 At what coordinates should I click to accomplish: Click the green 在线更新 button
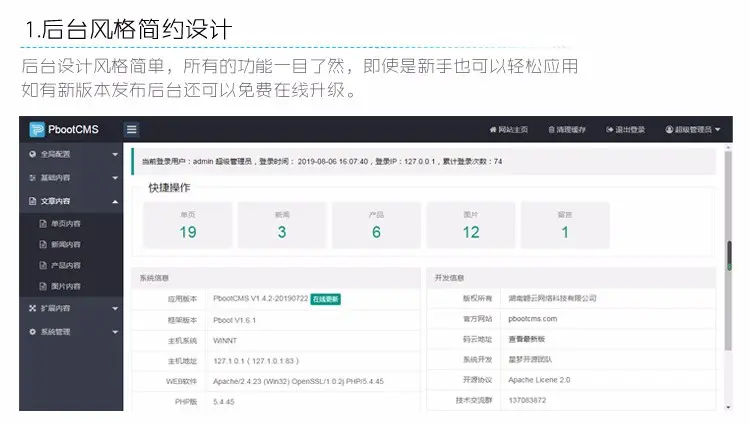(325, 298)
